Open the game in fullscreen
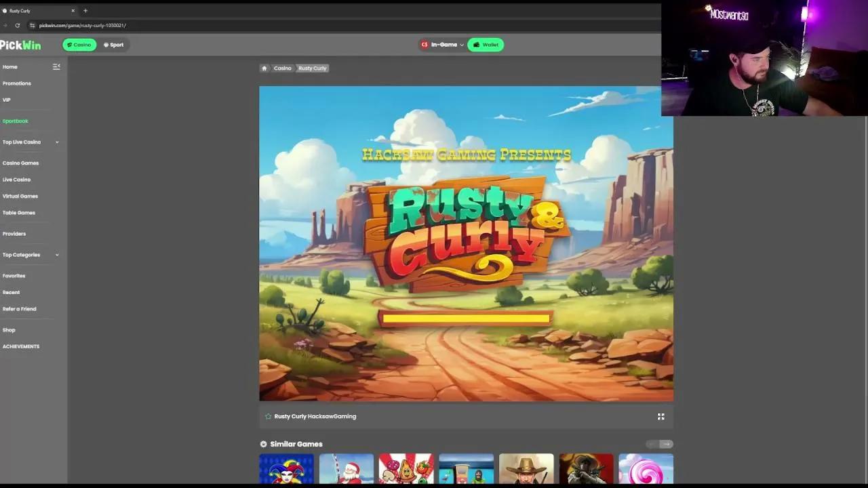Viewport: 868px width, 488px height. pos(660,416)
